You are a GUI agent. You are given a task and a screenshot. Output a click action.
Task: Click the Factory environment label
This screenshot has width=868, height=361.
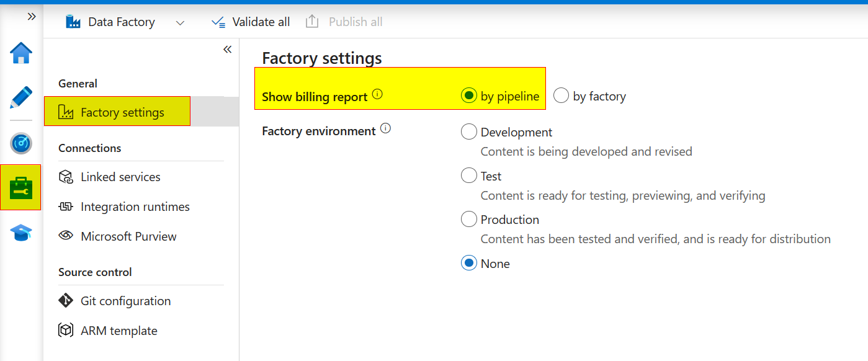pos(319,131)
